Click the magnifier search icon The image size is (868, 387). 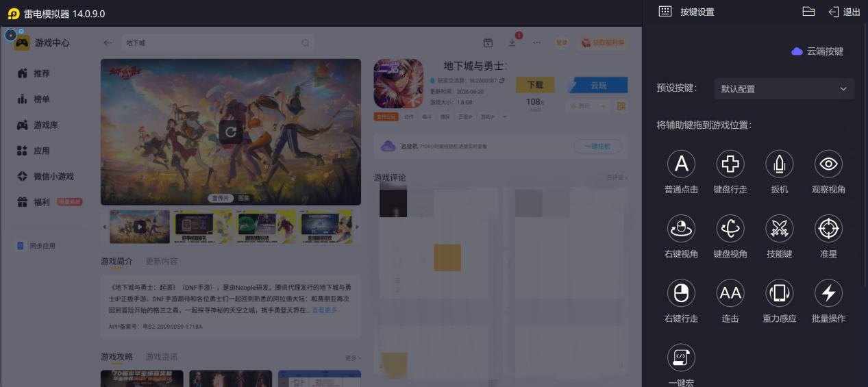click(306, 42)
